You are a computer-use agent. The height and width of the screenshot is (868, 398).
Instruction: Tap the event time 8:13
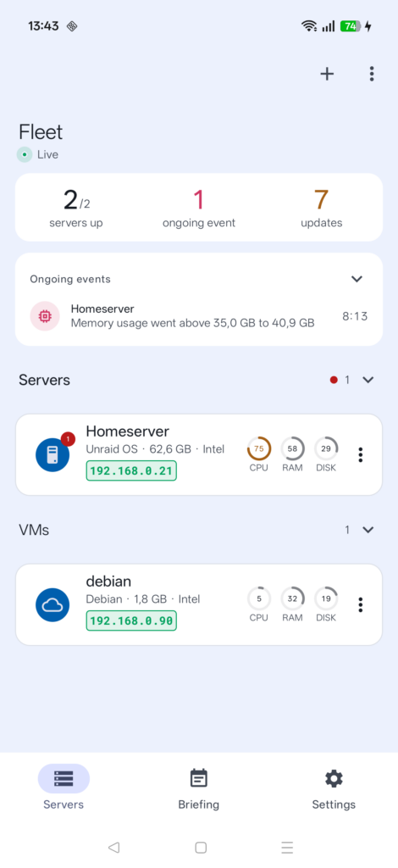(x=355, y=316)
